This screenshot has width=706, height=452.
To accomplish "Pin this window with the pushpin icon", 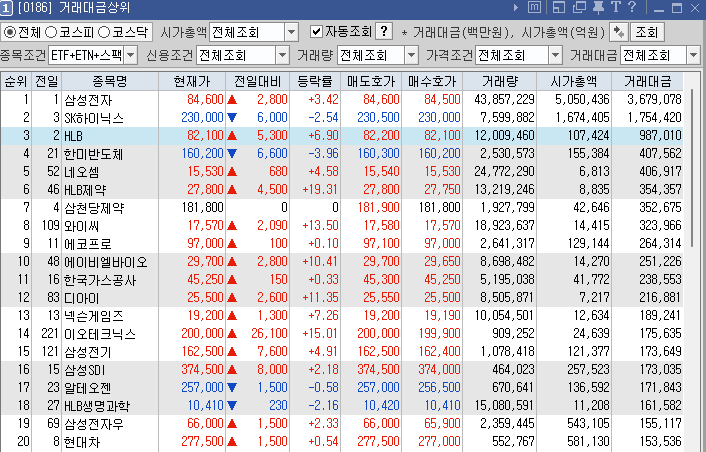I will [598, 7].
